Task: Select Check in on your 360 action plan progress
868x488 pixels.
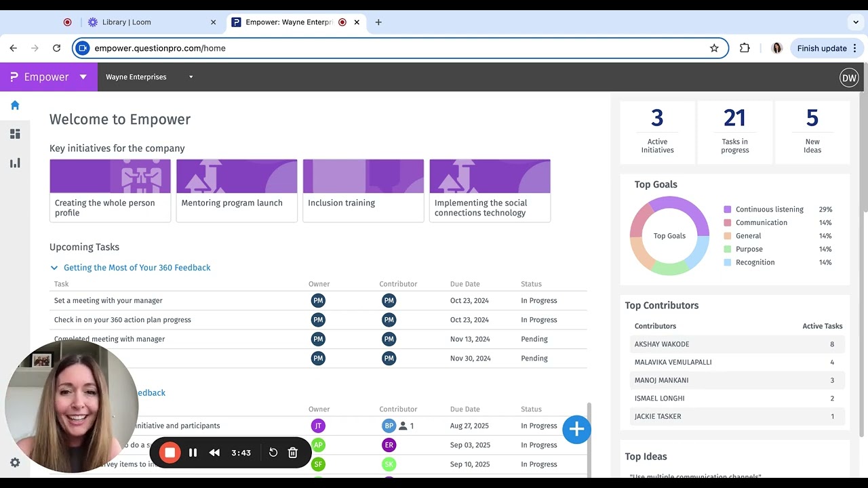Action: pos(123,320)
